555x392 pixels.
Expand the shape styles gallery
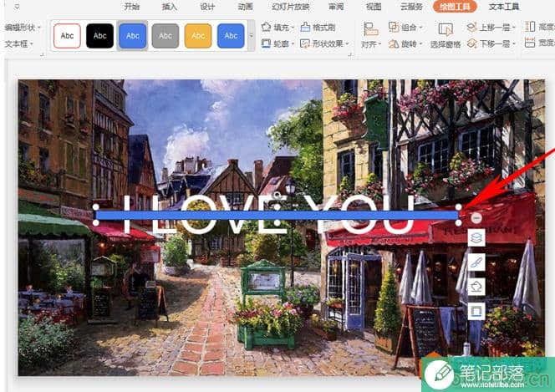tap(252, 36)
